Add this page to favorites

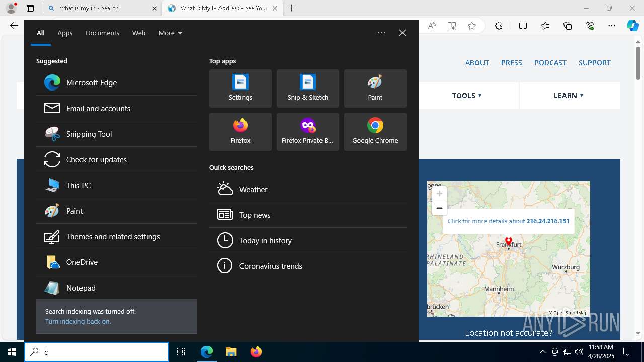click(472, 26)
